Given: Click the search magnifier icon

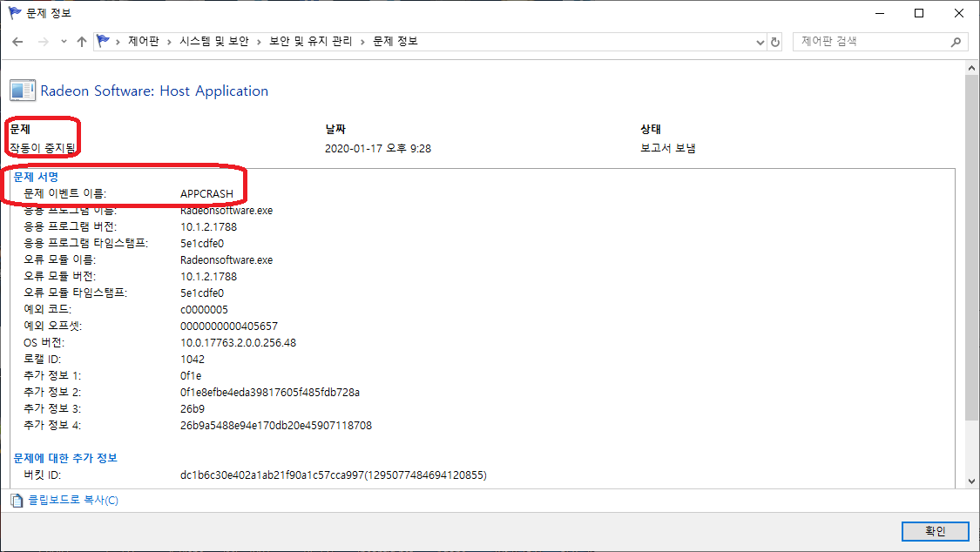Looking at the screenshot, I should [956, 42].
